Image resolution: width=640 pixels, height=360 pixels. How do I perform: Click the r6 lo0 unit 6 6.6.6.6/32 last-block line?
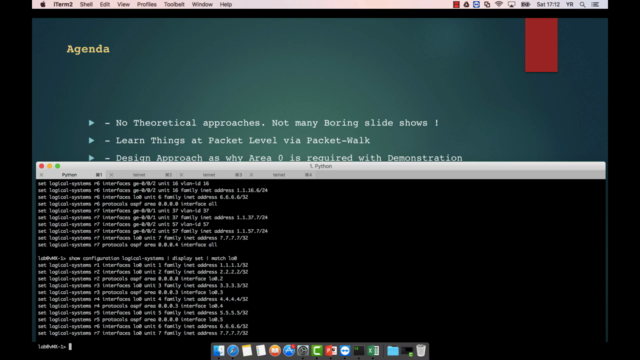pos(143,327)
